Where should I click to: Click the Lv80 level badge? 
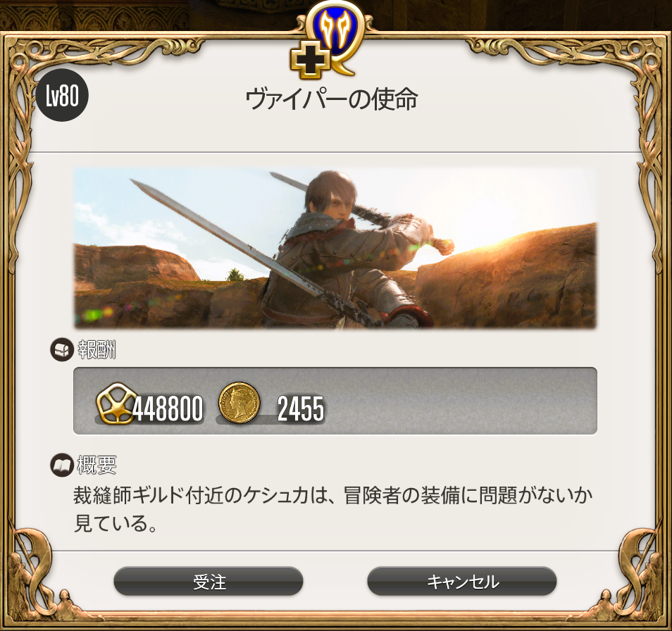[x=63, y=95]
